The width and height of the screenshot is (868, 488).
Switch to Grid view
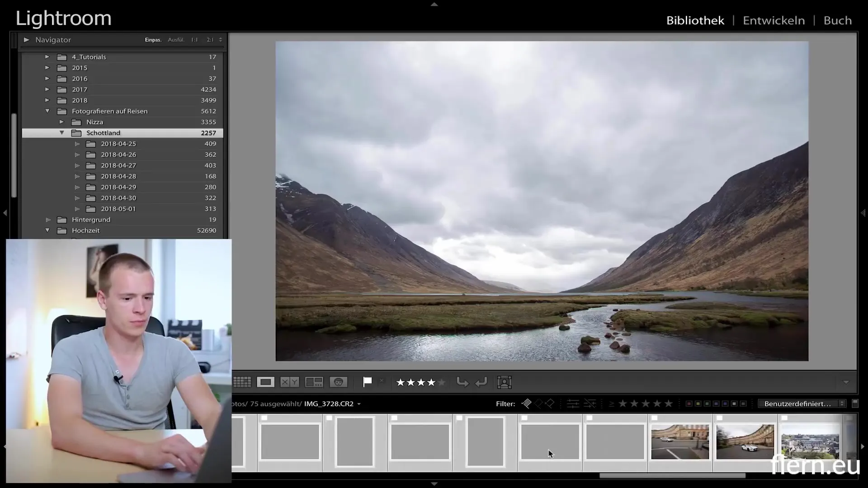tap(242, 382)
